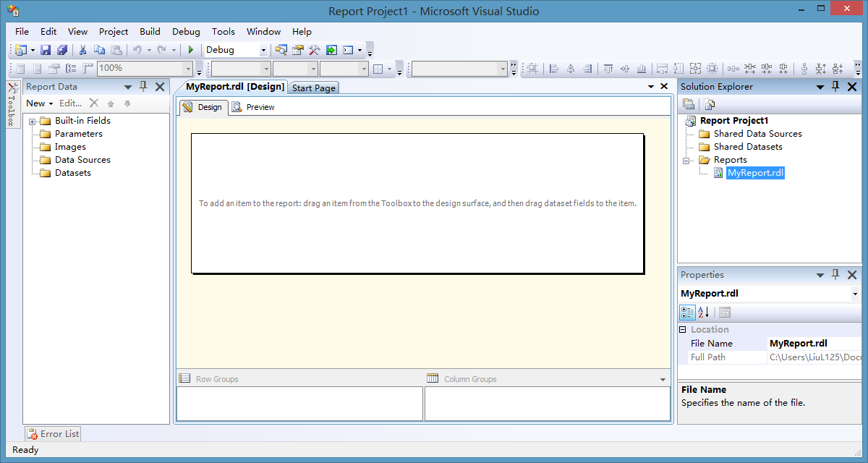This screenshot has height=463, width=868.
Task: Open Solution Explorer window position dropdown arrow
Action: (820, 87)
